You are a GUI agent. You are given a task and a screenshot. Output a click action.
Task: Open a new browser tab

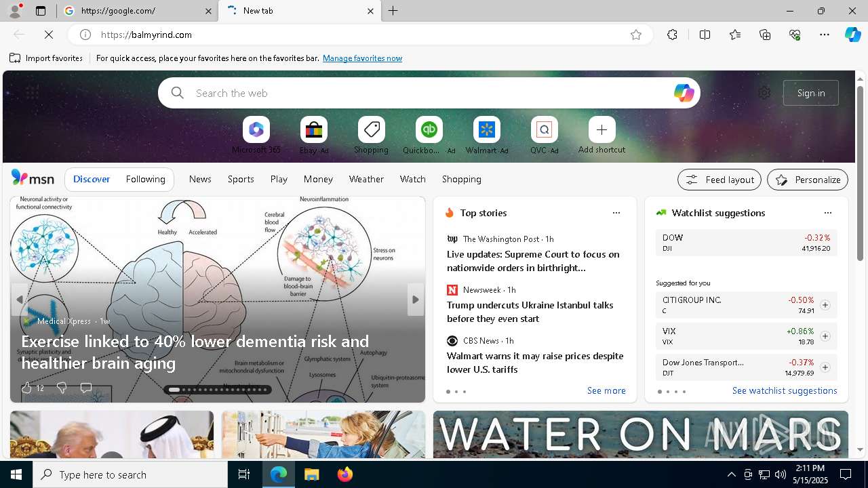pyautogui.click(x=393, y=11)
